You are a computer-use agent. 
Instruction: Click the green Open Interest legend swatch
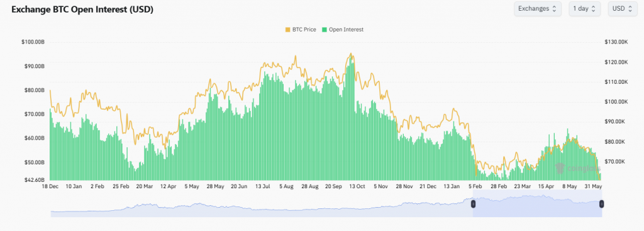325,30
